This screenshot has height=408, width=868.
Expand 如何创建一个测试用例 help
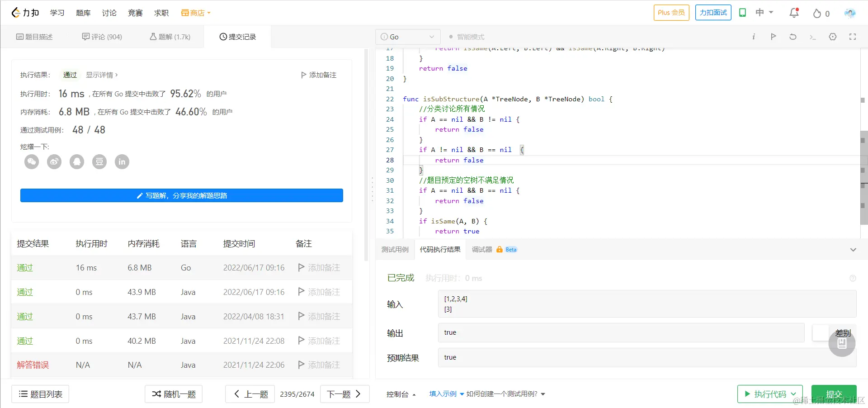pyautogui.click(x=505, y=394)
